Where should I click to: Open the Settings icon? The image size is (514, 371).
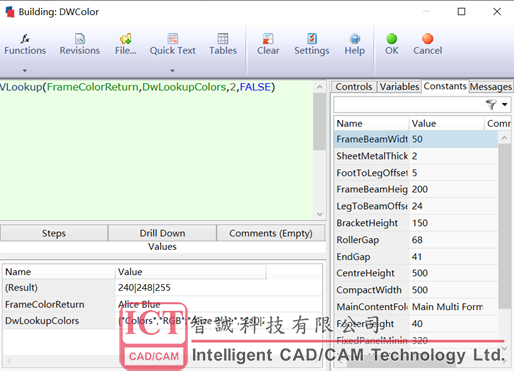point(312,44)
